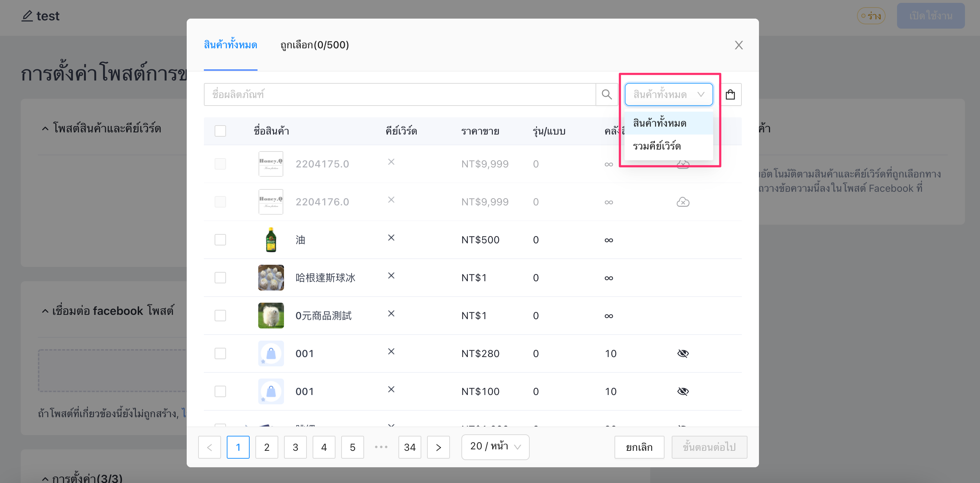Viewport: 980px width, 483px height.
Task: Go to page 4
Action: (324, 447)
